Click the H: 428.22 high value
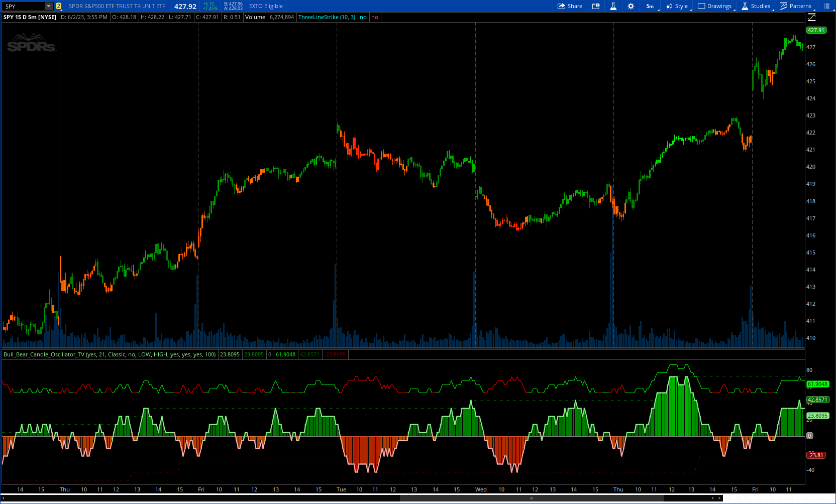This screenshot has width=836, height=504. 152,17
